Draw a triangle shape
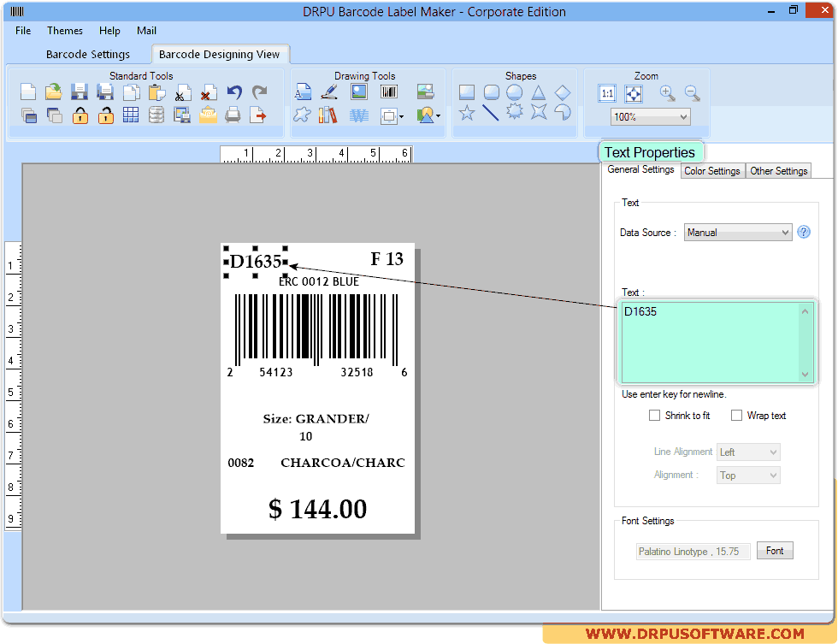 coord(538,92)
